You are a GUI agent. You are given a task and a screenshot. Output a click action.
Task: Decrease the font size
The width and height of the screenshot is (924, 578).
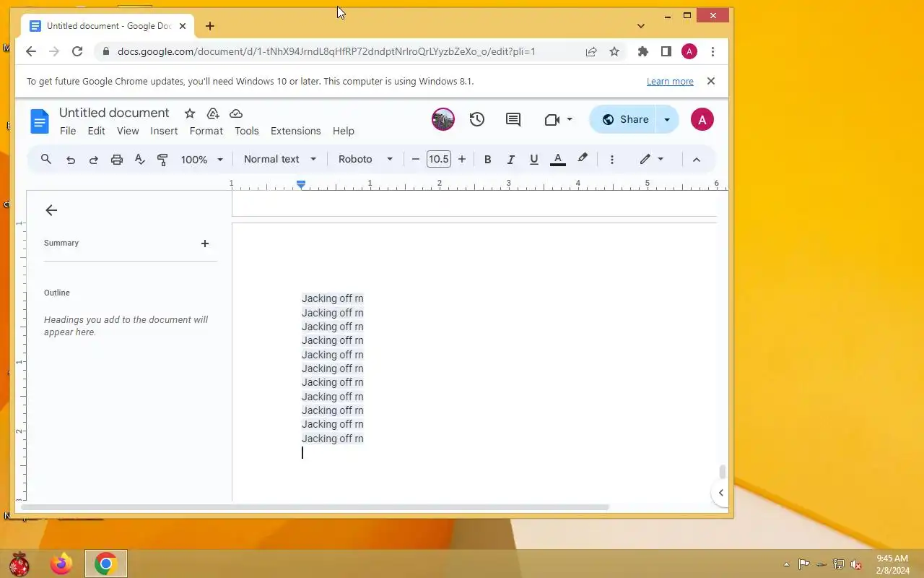tap(415, 159)
